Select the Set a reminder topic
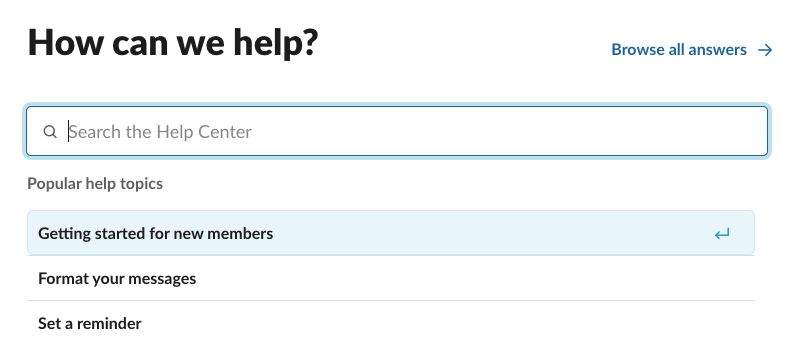Viewport: 807px width, 364px height. click(391, 323)
